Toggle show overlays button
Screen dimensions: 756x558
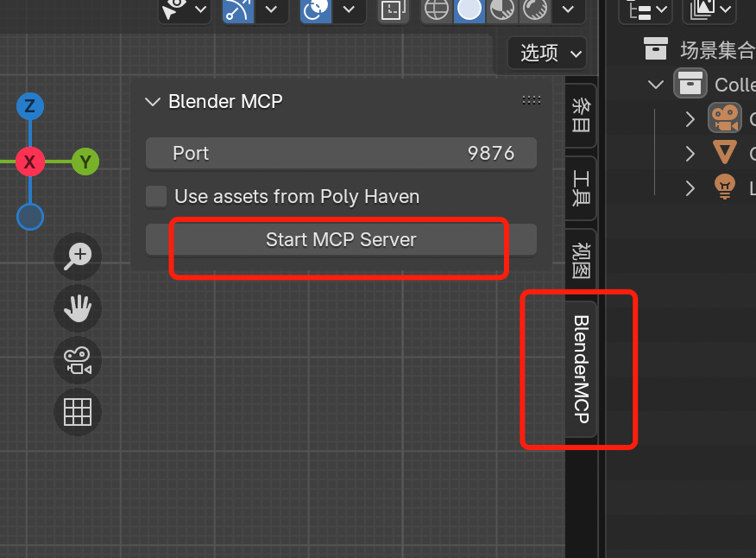tap(316, 10)
